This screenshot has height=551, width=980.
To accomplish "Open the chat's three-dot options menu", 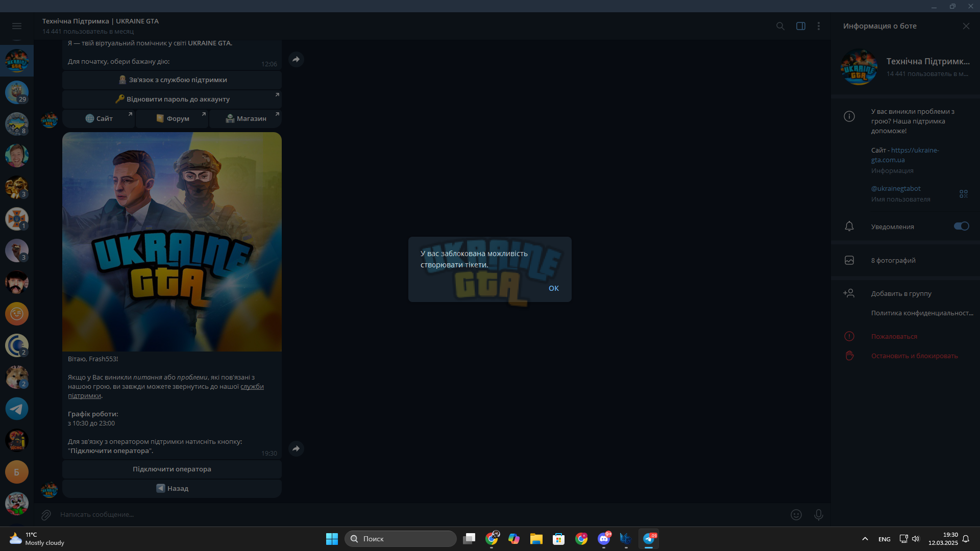I will 819,26.
